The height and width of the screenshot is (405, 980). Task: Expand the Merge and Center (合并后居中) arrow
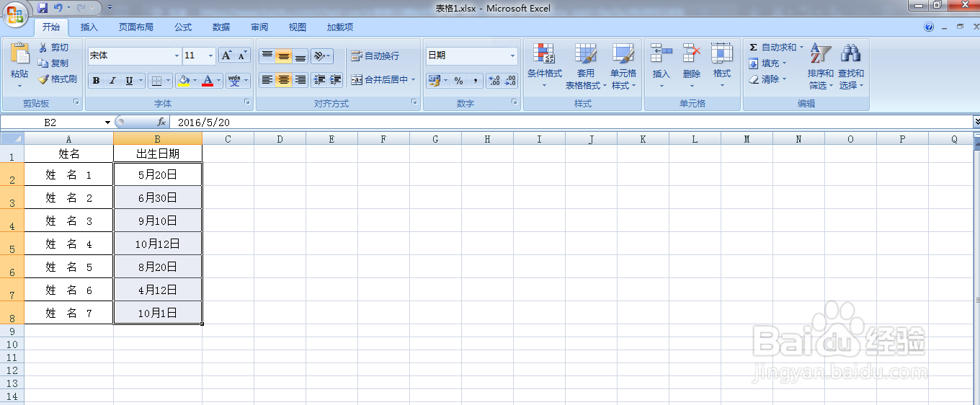414,80
